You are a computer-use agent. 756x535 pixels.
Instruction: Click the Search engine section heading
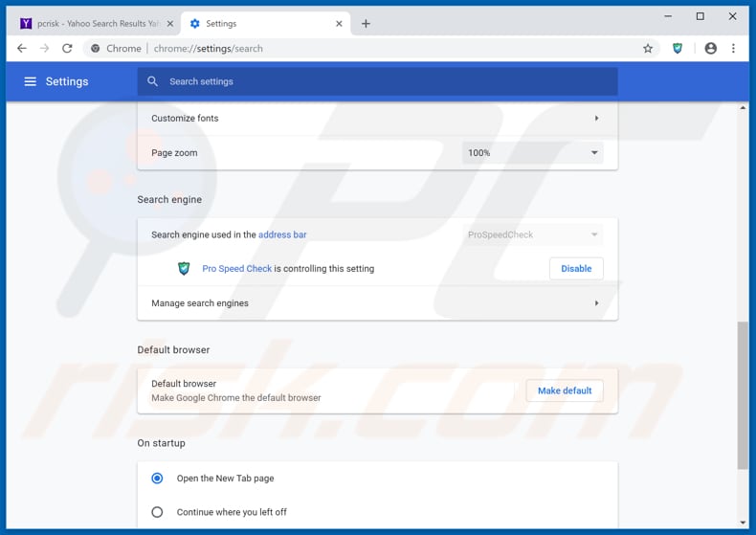point(169,199)
